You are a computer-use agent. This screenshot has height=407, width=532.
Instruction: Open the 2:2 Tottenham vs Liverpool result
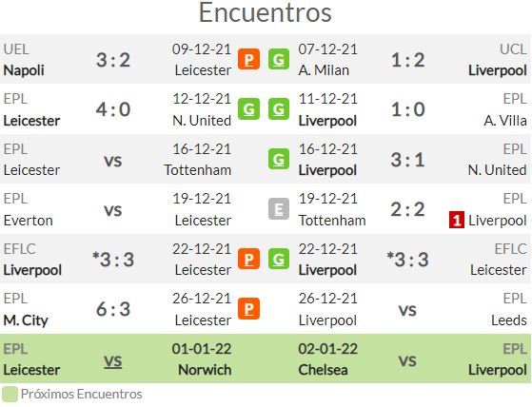point(407,209)
